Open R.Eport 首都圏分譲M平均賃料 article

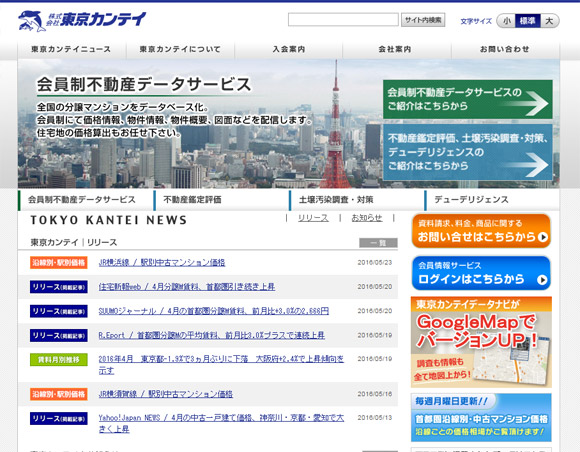tap(212, 335)
